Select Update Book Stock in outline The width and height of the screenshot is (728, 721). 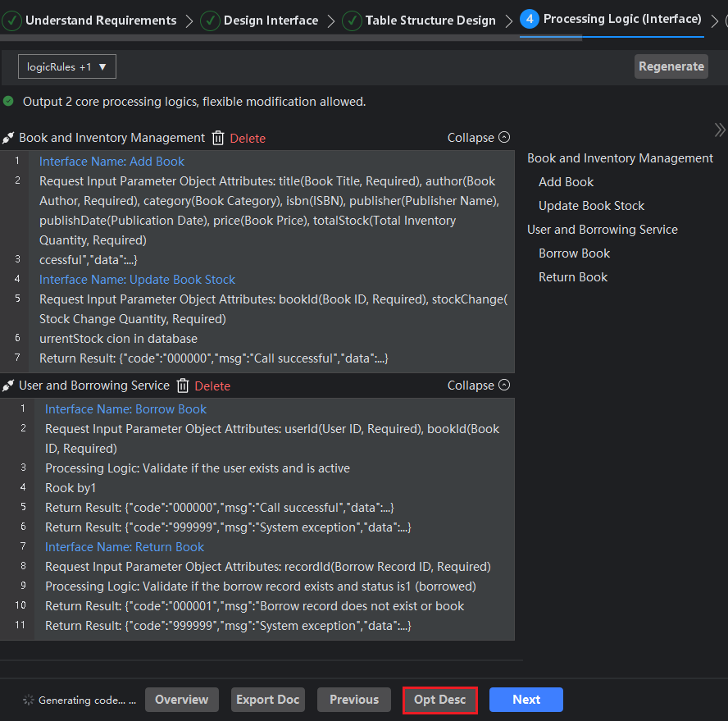tap(591, 206)
